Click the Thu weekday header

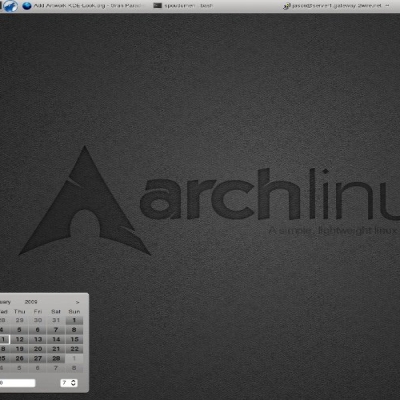(19, 312)
